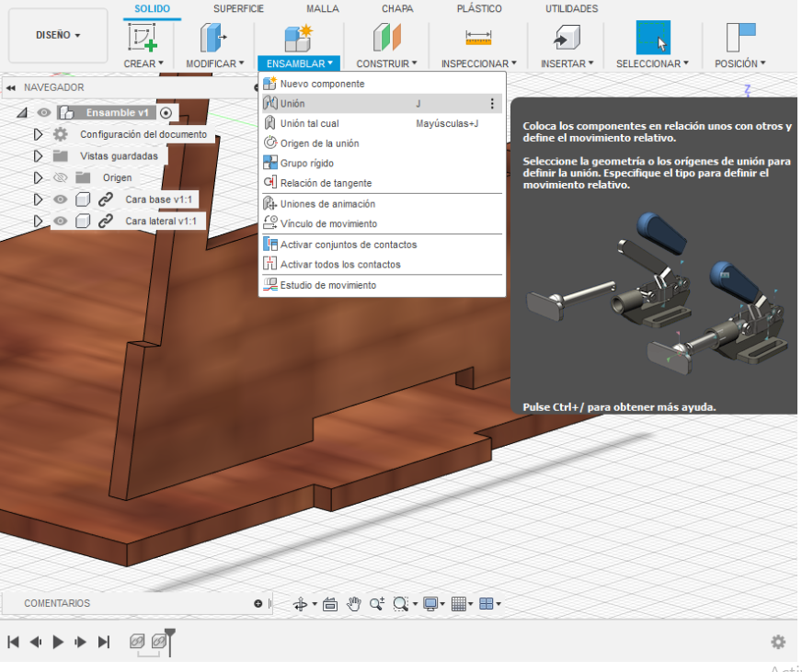Click the Create Sketch icon above CREAR
This screenshot has height=672, width=802.
(142, 38)
